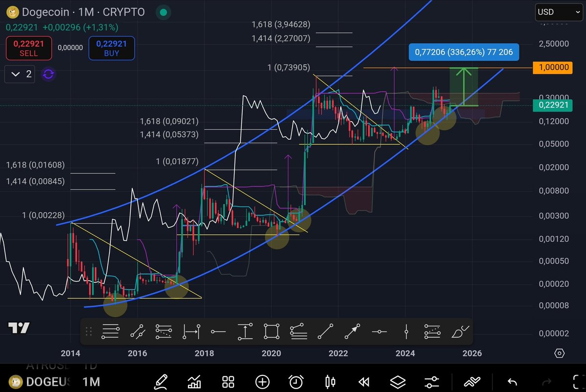Select the Date range measuring tool

191,331
